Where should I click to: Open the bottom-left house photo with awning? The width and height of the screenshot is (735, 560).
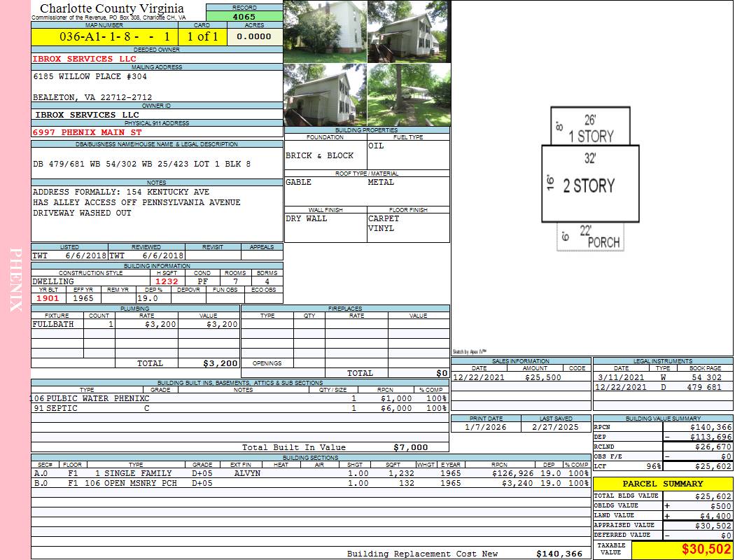point(325,95)
